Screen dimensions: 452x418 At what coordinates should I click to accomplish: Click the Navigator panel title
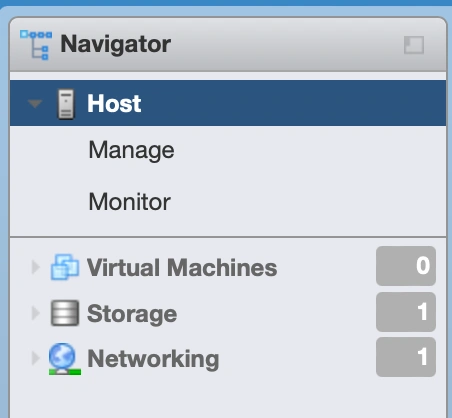(x=116, y=44)
